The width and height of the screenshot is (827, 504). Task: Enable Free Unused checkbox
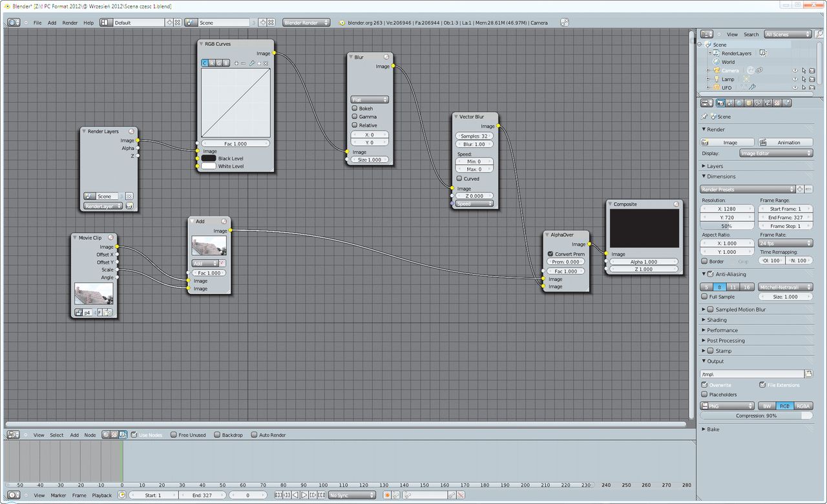pyautogui.click(x=174, y=435)
